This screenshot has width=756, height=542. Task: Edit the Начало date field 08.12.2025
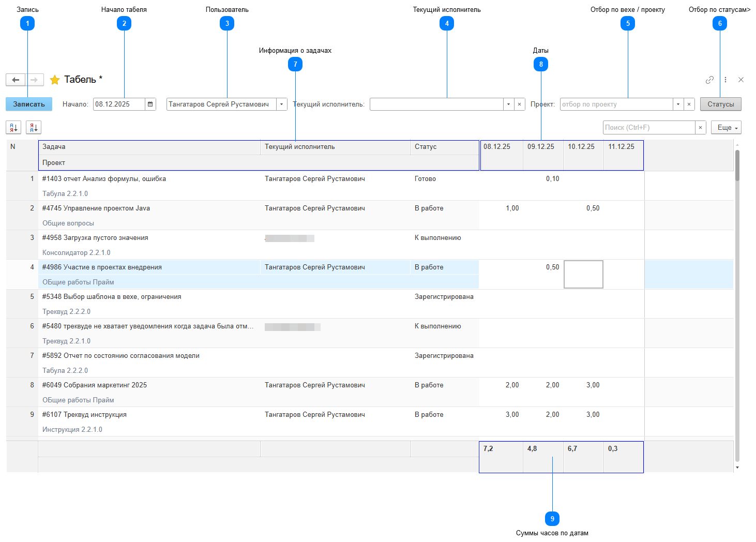tap(119, 104)
